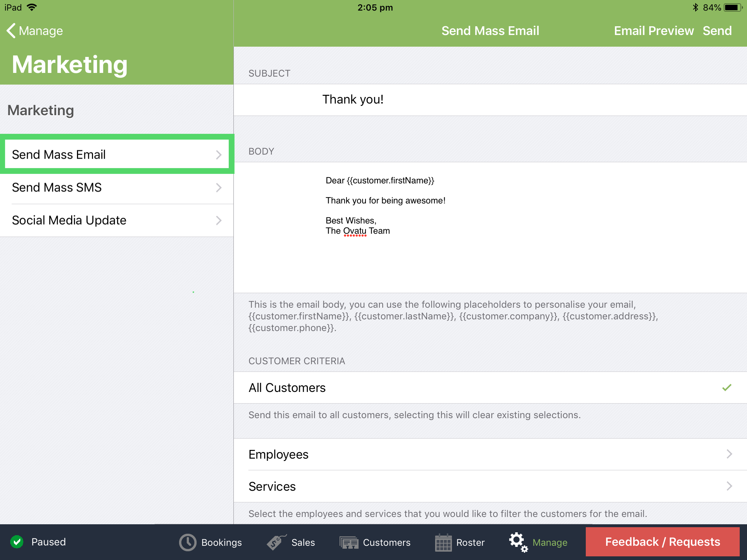Click the Paused status label
The image size is (747, 560).
point(49,542)
